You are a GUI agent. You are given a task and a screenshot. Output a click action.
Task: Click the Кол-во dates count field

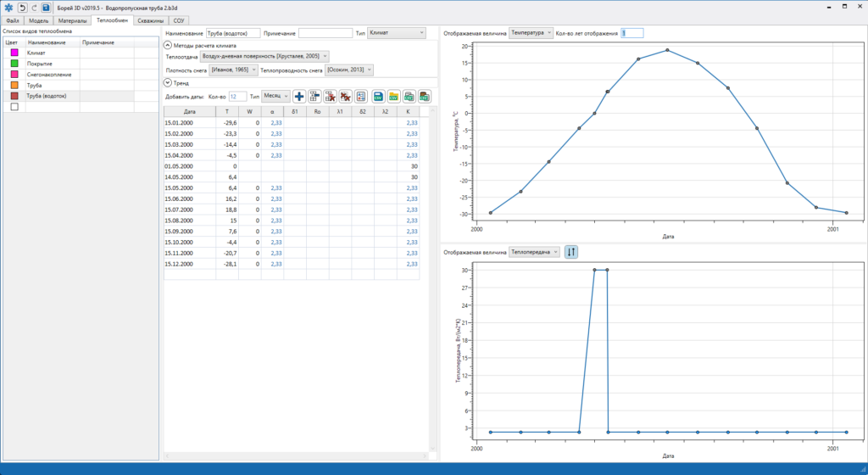coord(237,97)
